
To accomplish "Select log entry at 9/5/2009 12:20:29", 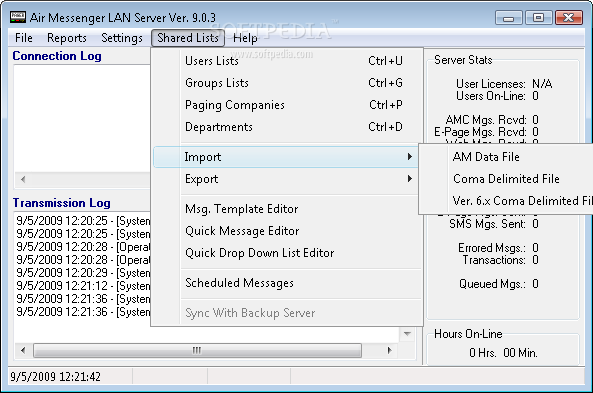I will (x=83, y=273).
